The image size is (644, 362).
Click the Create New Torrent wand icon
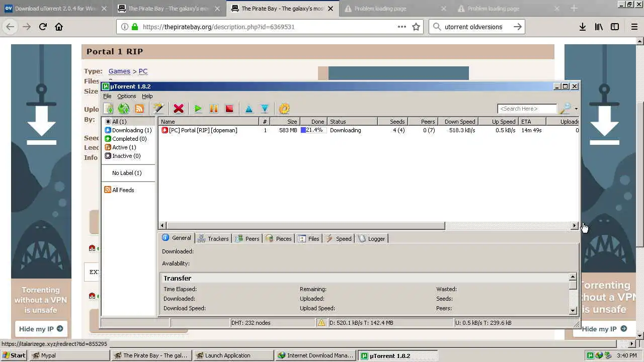click(158, 109)
